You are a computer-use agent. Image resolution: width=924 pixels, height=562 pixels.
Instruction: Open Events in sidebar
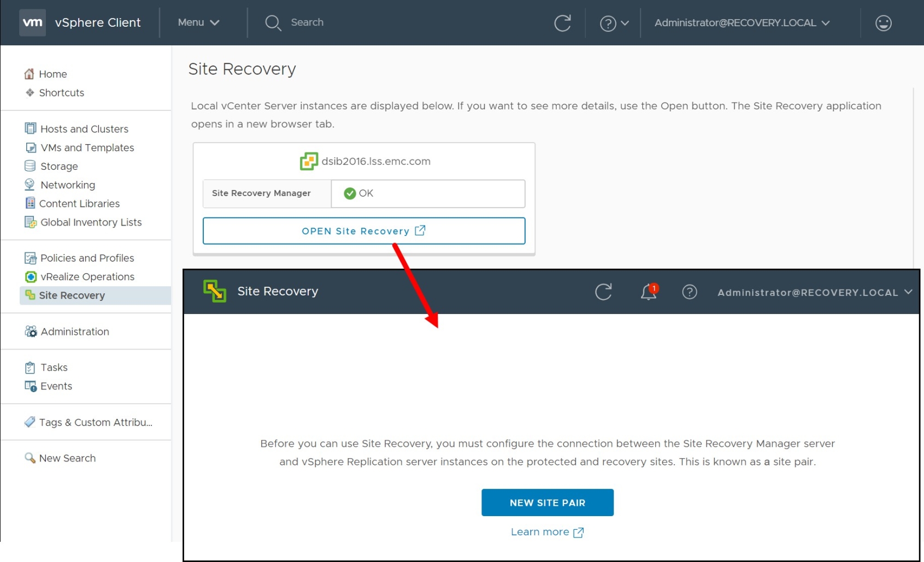click(x=56, y=386)
